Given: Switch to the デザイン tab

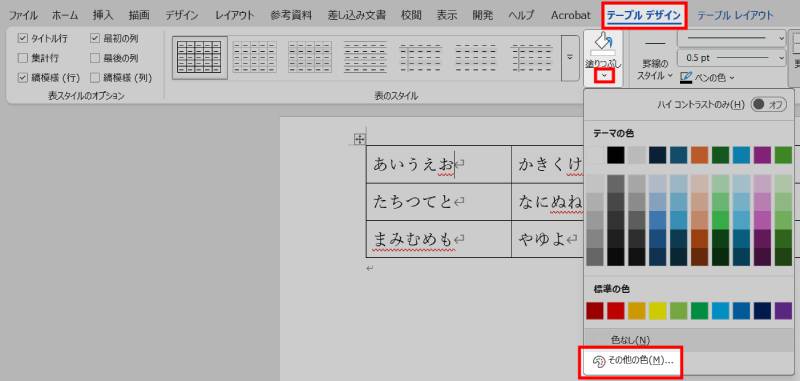Looking at the screenshot, I should [x=182, y=15].
